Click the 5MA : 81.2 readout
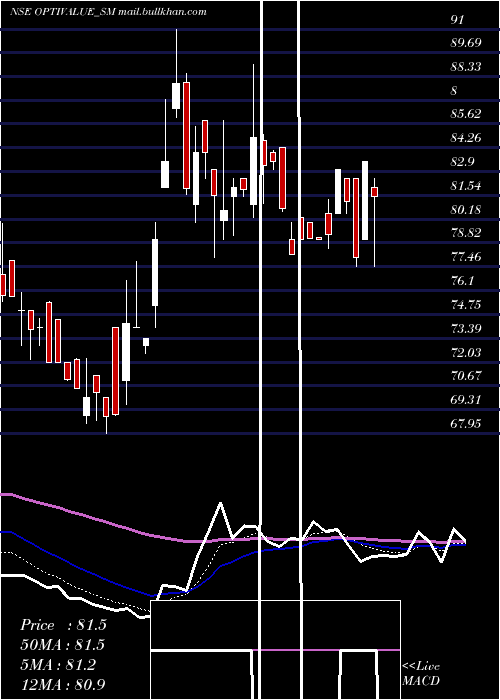Image resolution: width=500 pixels, height=700 pixels. coord(58,665)
